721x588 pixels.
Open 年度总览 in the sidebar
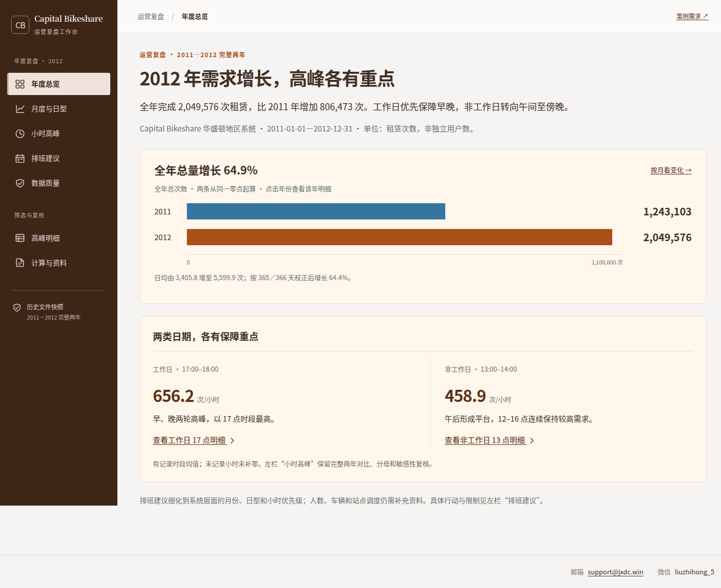59,84
